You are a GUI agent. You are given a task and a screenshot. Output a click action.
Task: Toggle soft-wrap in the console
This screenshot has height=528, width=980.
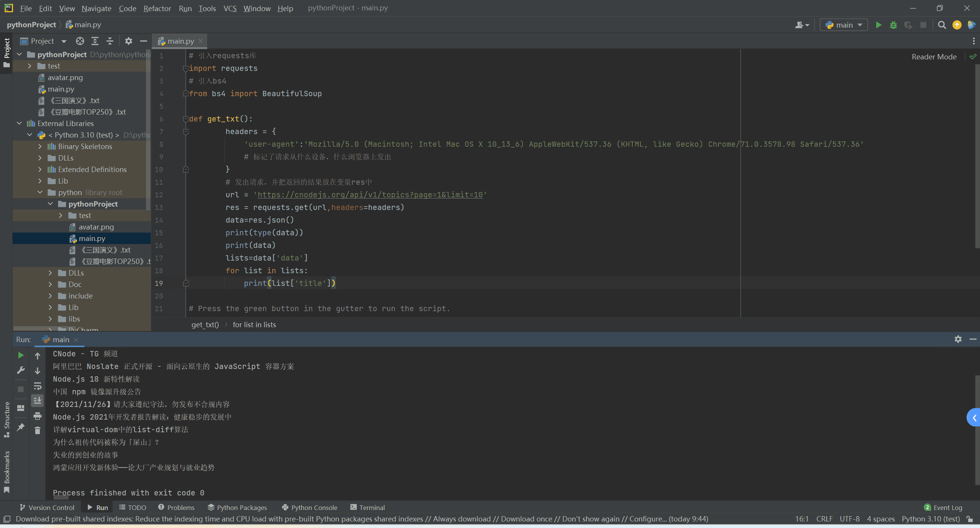[x=38, y=386]
